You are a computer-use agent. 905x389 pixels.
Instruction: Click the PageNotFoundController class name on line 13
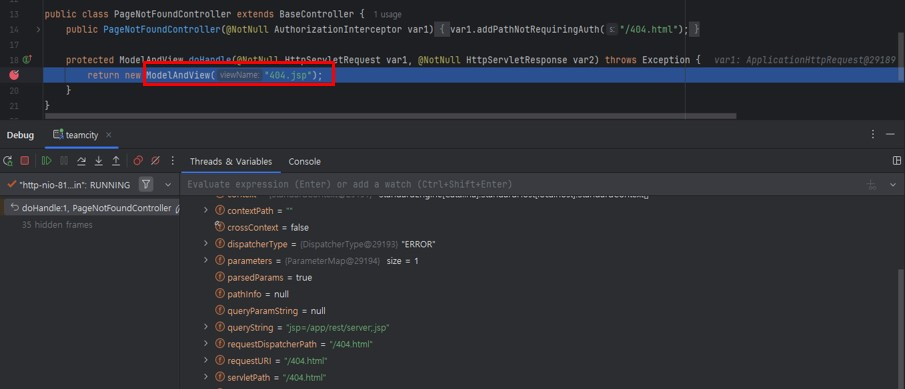[173, 14]
